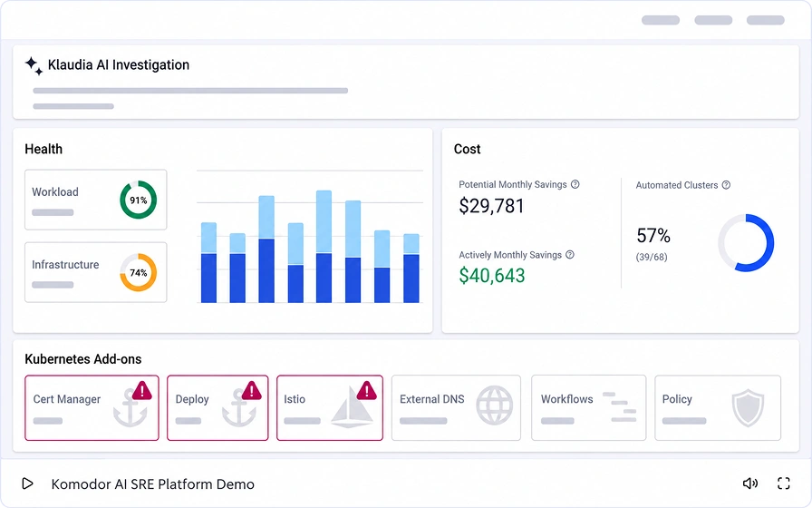The image size is (812, 508).
Task: Open fullscreen mode for the video
Action: [x=784, y=484]
